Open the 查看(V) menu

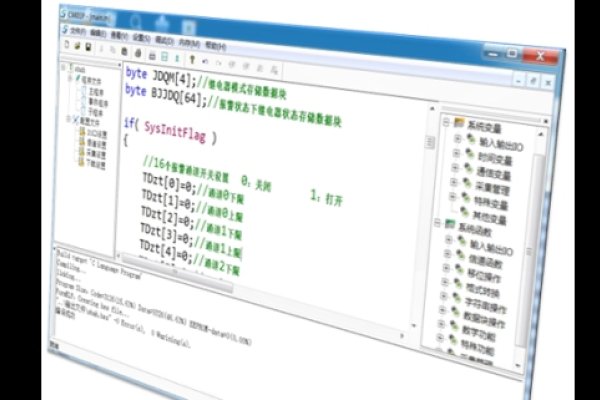coord(119,36)
